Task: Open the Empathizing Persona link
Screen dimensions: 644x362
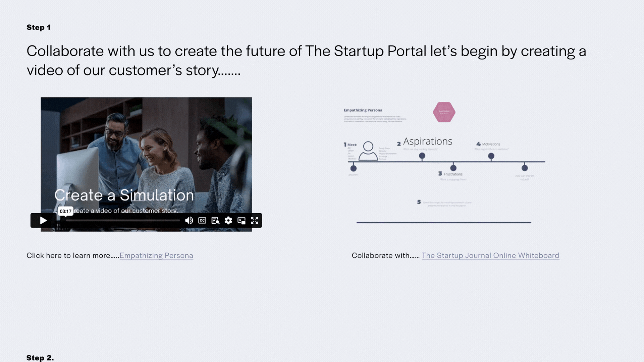Action: coord(156,255)
